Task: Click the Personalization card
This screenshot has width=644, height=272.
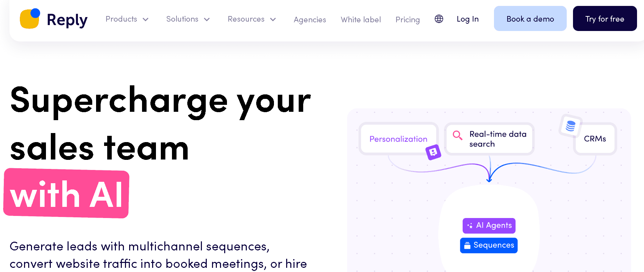Action: tap(398, 139)
